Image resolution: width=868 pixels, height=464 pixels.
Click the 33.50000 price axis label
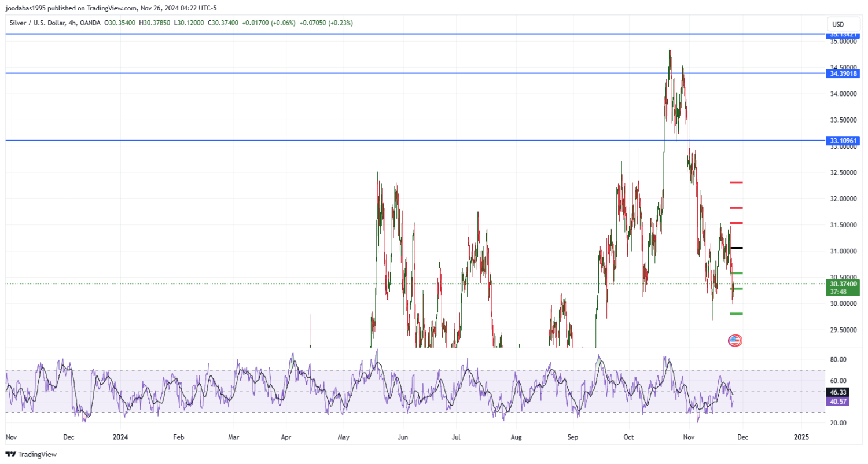point(844,120)
